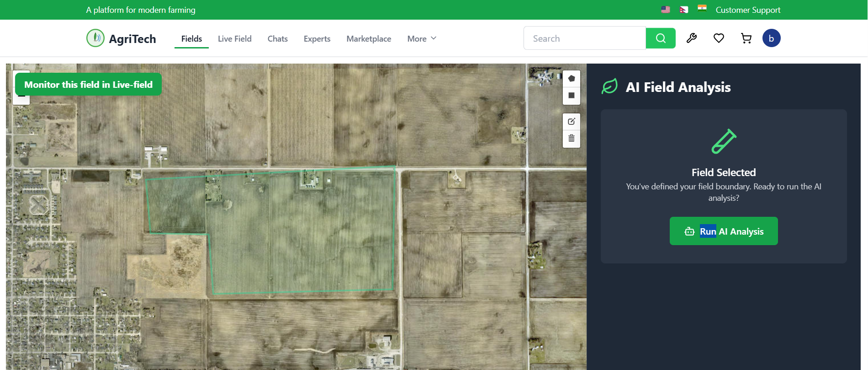Expand the More menu dropdown
This screenshot has height=370, width=868.
422,39
